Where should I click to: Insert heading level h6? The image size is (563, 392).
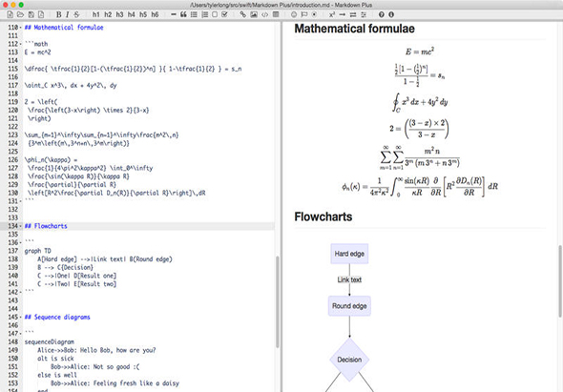click(x=155, y=14)
